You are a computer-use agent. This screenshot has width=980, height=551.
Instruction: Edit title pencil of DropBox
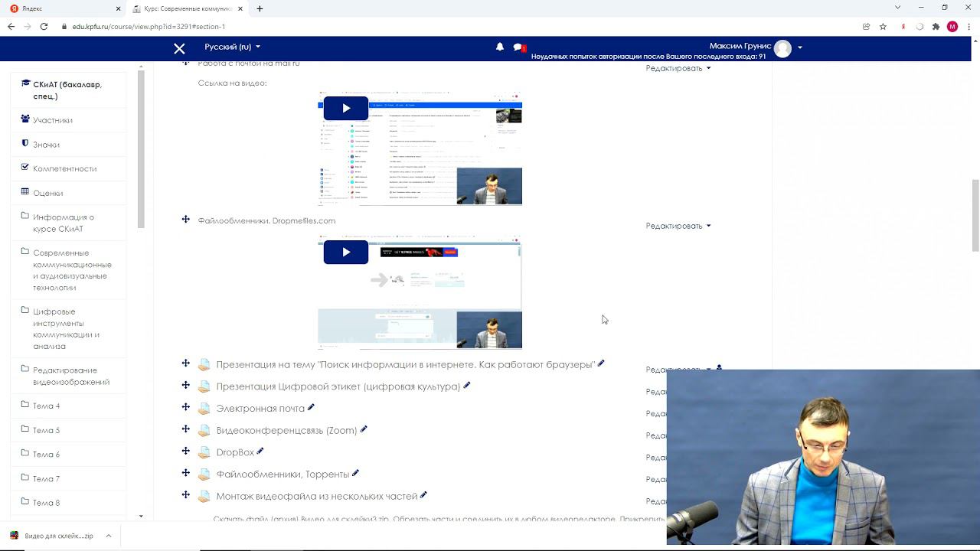pyautogui.click(x=260, y=451)
